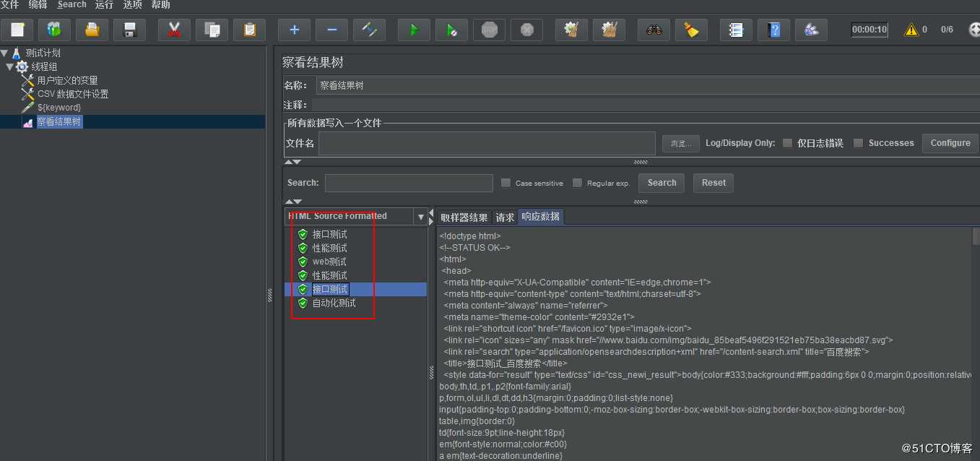This screenshot has height=461, width=980.
Task: Expand all nodes with plus icon
Action: 295,30
